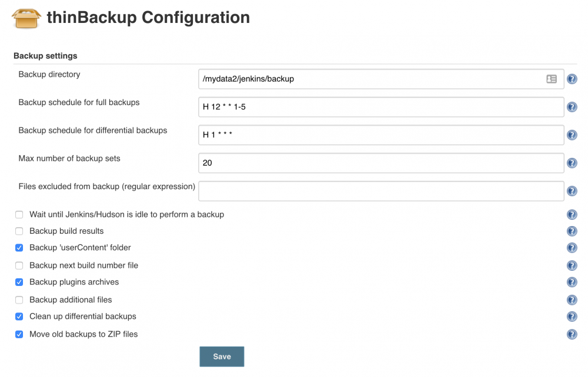Open help for waiting until Jenkins is idle

[x=572, y=214]
